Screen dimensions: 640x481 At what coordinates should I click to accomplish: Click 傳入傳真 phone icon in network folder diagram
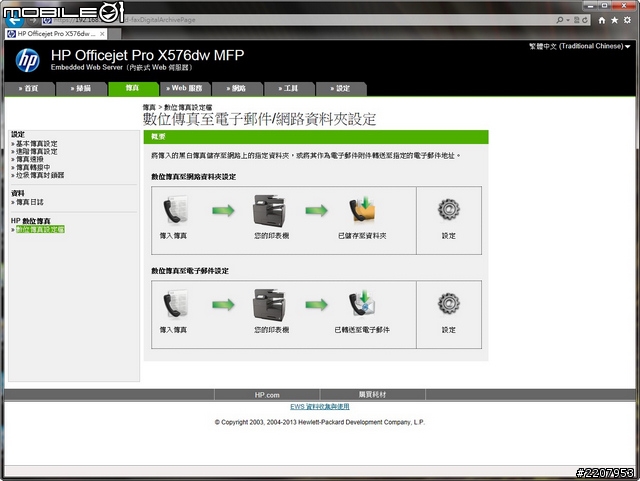pos(175,210)
